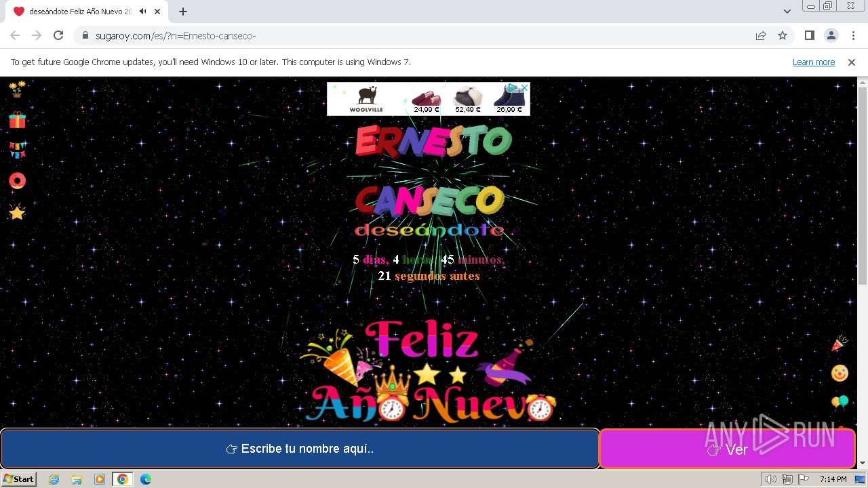This screenshot has width=868, height=488.
Task: Click the 26,99 € slipper ad item
Action: coord(509,100)
